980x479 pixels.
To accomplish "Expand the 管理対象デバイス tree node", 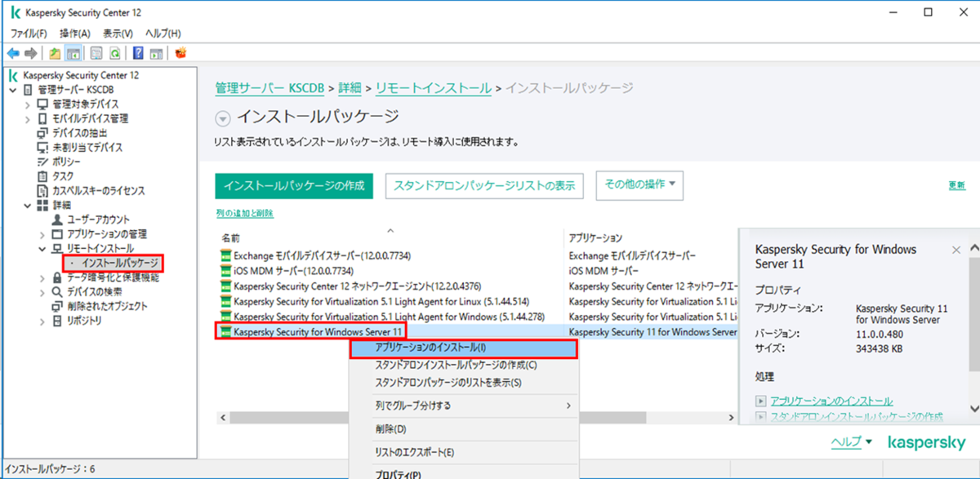I will point(27,104).
